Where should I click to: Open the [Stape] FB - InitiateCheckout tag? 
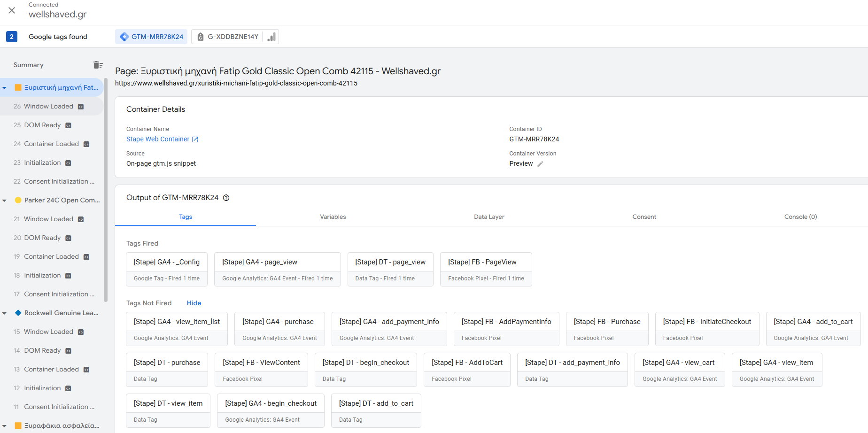tap(707, 329)
